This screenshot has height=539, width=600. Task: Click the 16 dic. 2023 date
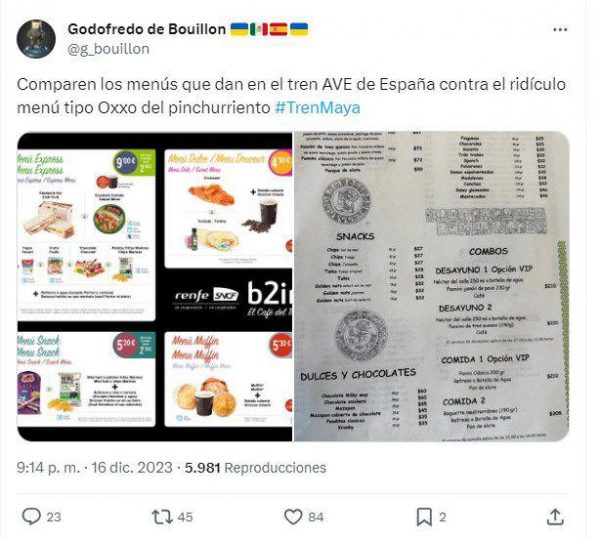point(132,467)
